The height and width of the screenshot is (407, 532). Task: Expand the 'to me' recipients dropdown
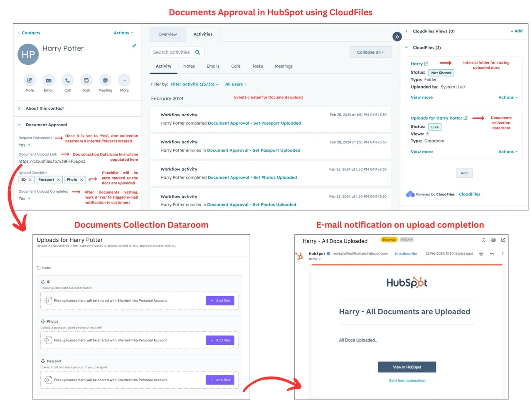[x=320, y=259]
